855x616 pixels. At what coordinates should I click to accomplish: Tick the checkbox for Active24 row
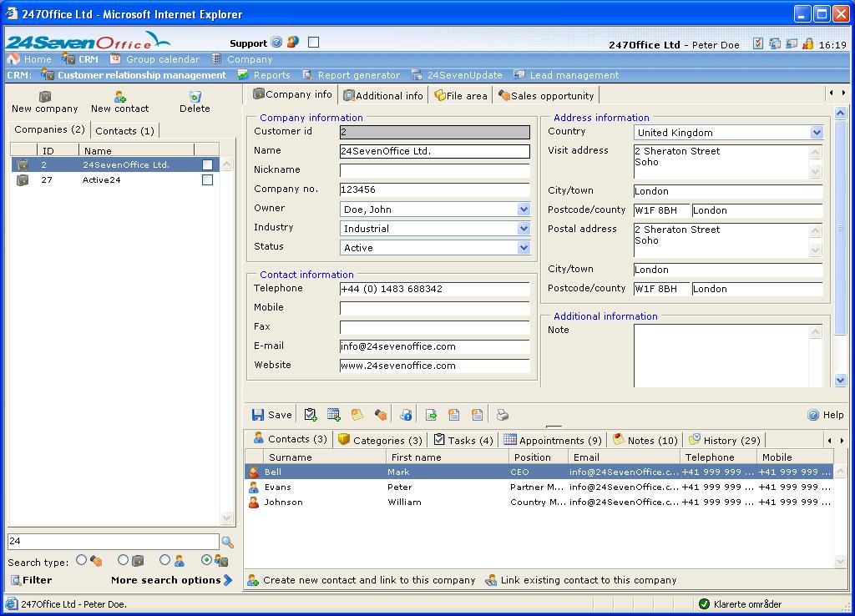207,180
